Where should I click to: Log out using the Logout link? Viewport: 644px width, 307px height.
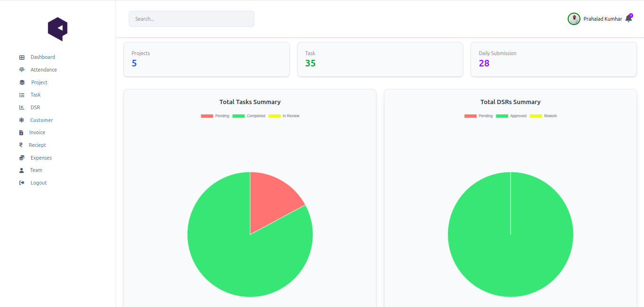[39, 183]
